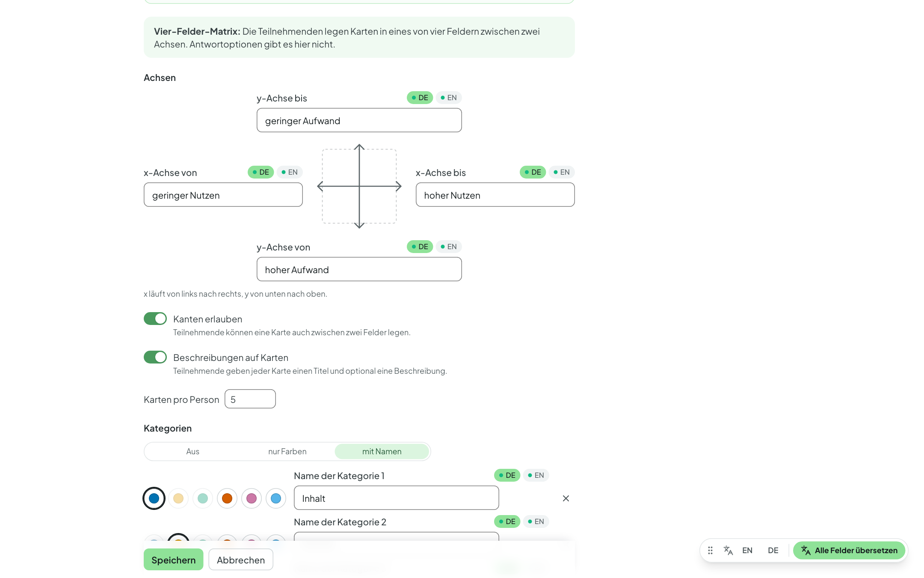Click the Abbrechen button
Image resolution: width=924 pixels, height=578 pixels.
241,560
